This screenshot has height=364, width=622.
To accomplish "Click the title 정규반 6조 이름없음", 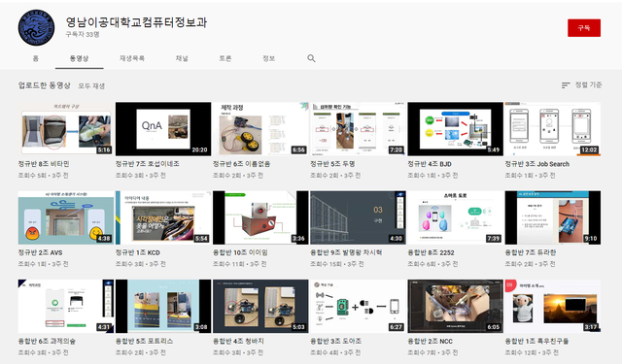I will (241, 164).
